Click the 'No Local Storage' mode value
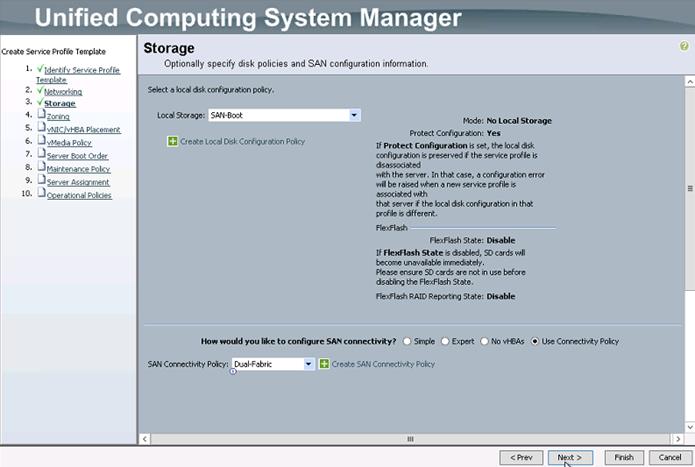The image size is (695, 467). click(519, 121)
